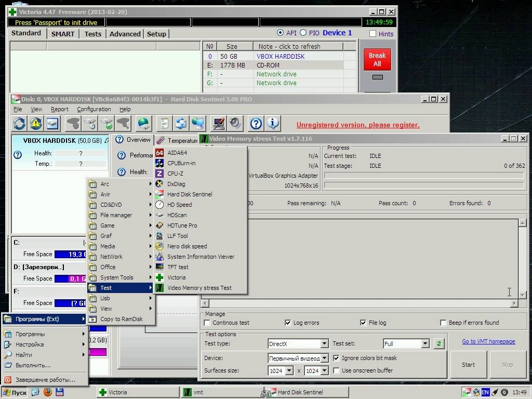532x399 pixels.
Task: Select PIO radio button in Victoria
Action: (x=303, y=33)
